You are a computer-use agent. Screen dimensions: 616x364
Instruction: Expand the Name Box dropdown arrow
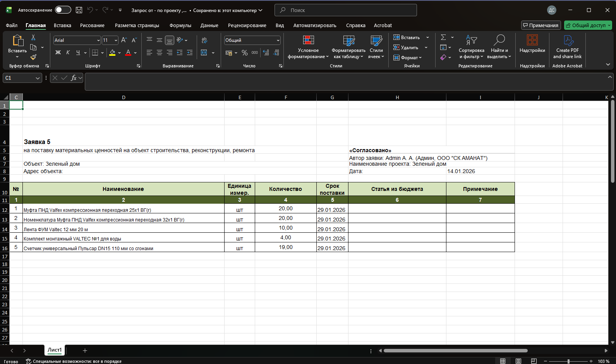38,78
